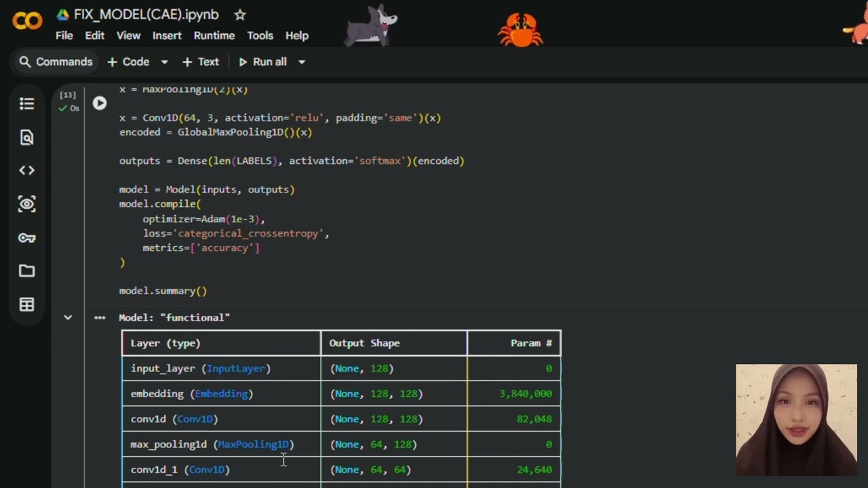Open the View menu
868x488 pixels.
[x=128, y=35]
